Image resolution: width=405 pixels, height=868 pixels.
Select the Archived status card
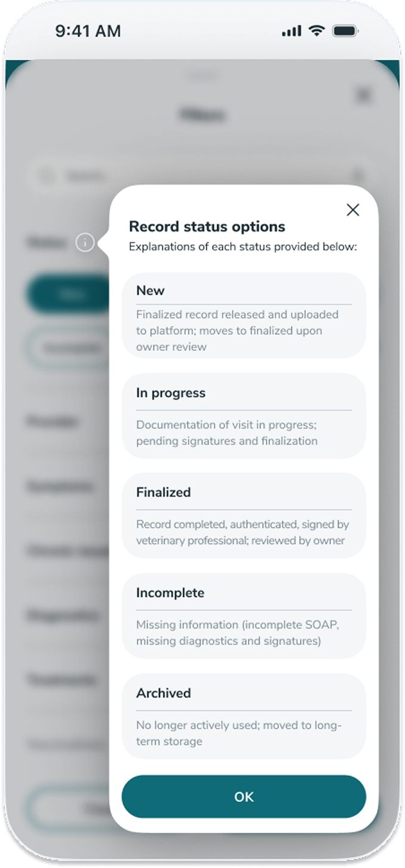pos(244,717)
